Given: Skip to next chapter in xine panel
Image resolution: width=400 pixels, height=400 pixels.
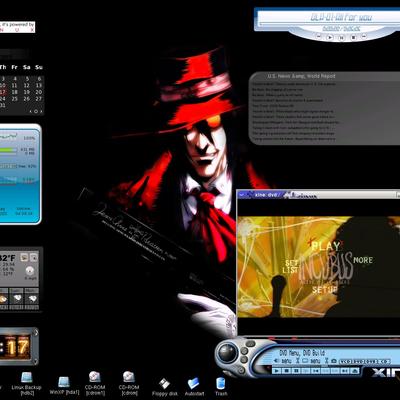Looking at the screenshot, I should coord(344,371).
